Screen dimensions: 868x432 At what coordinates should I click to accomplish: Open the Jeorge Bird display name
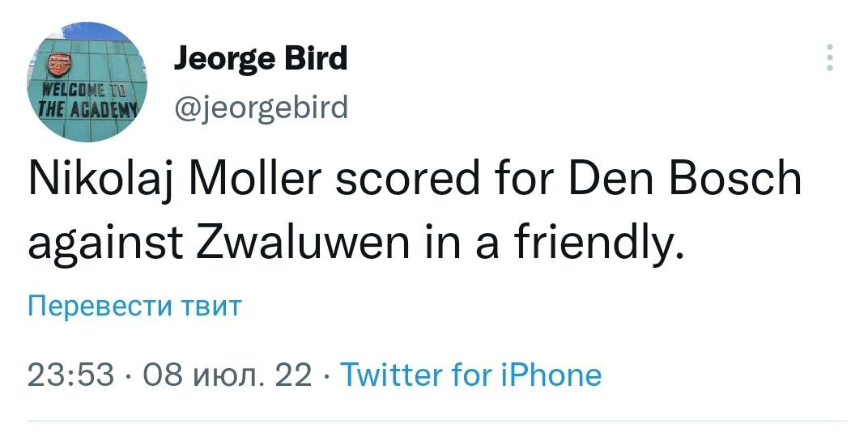(260, 60)
